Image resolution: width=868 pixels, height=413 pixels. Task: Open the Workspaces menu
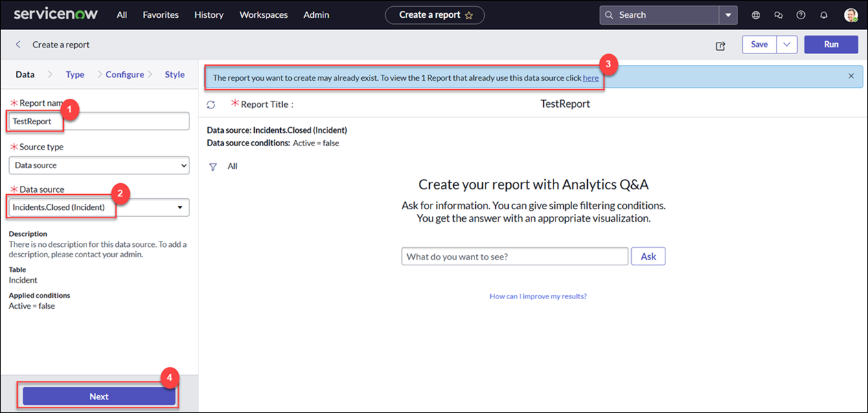click(264, 15)
